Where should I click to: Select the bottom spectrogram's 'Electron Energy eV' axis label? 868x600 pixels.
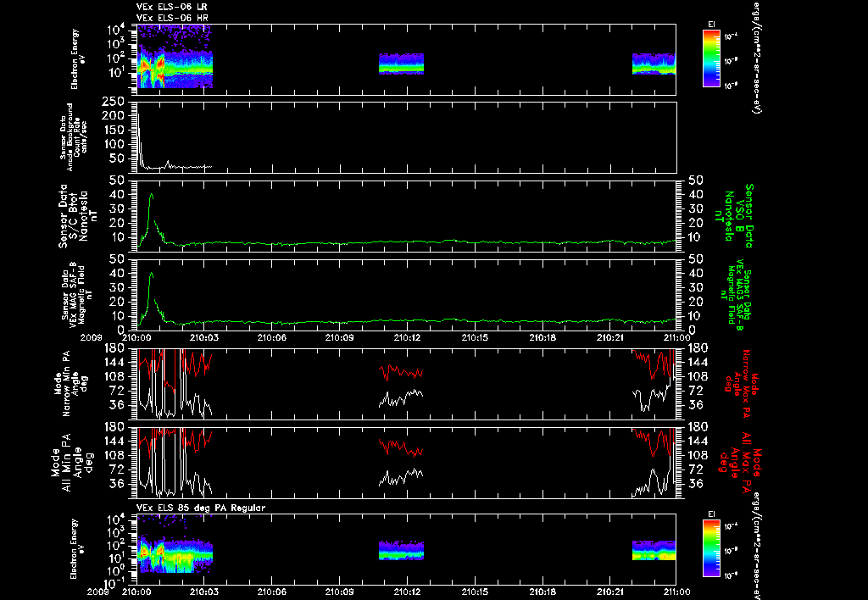[x=78, y=548]
